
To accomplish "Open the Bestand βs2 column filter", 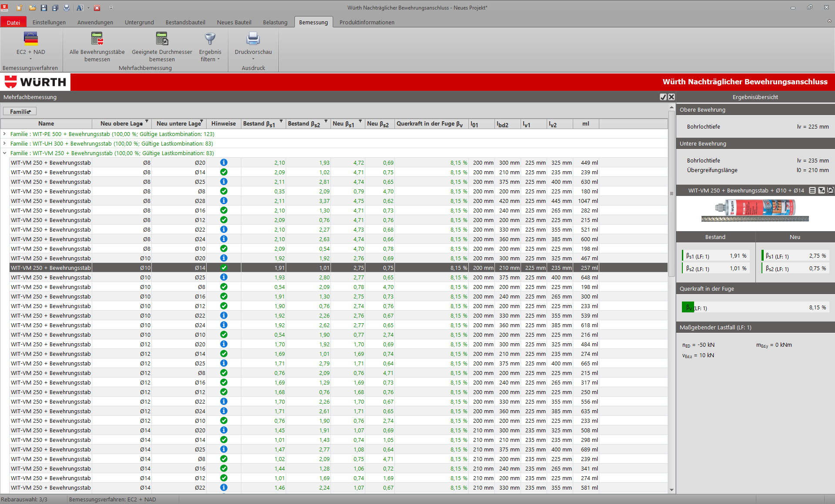I will coord(326,121).
